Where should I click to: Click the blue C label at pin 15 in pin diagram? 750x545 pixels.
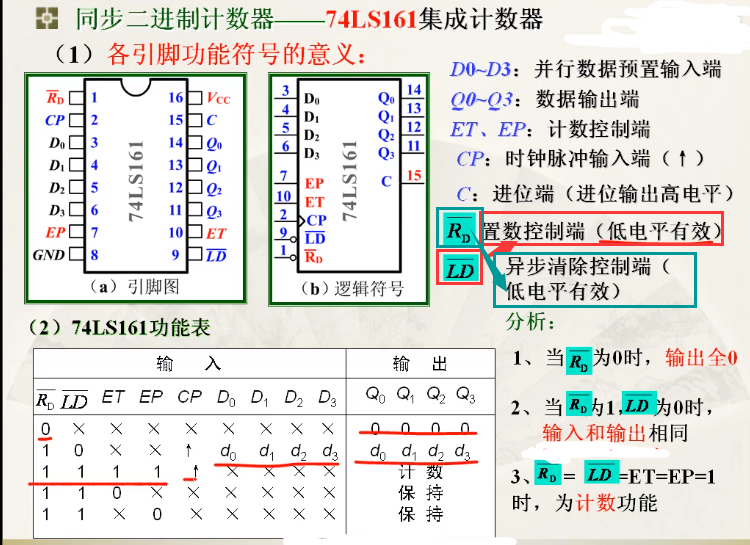pos(212,120)
